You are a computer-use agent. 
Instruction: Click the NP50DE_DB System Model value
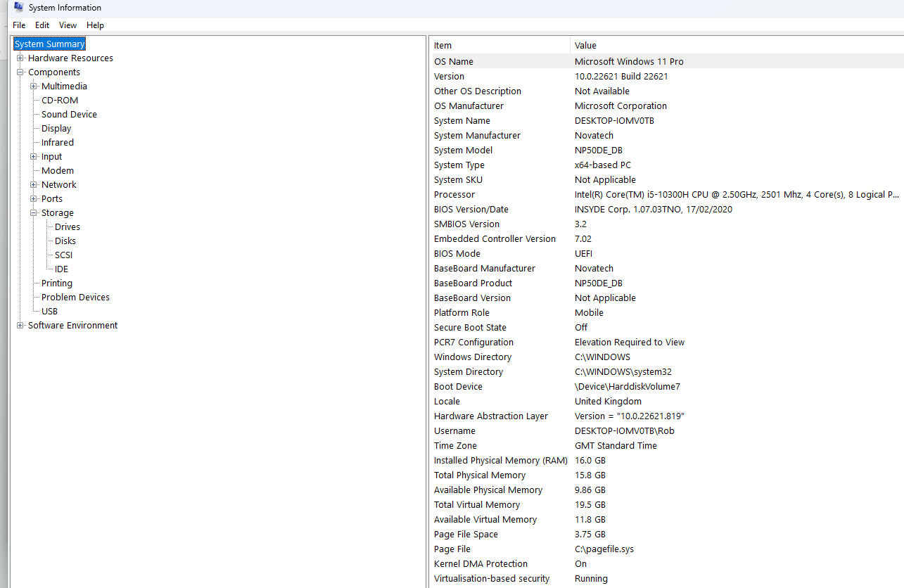click(x=599, y=151)
